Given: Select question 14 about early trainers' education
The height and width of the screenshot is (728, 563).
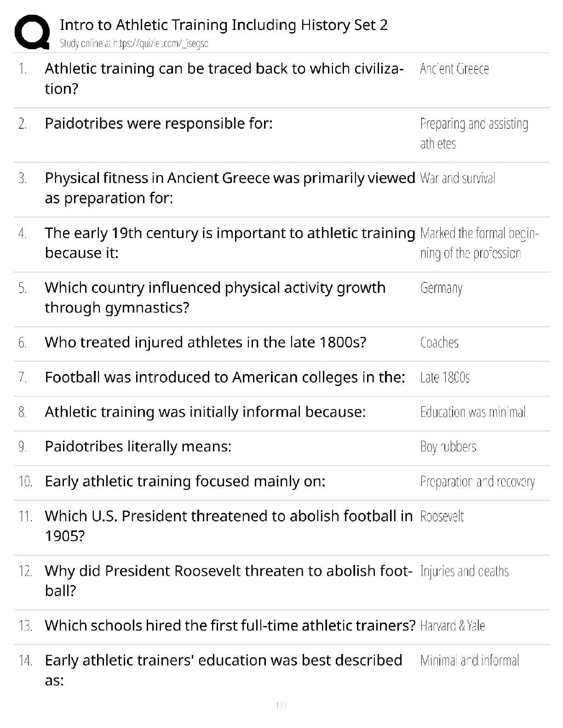Looking at the screenshot, I should (224, 670).
